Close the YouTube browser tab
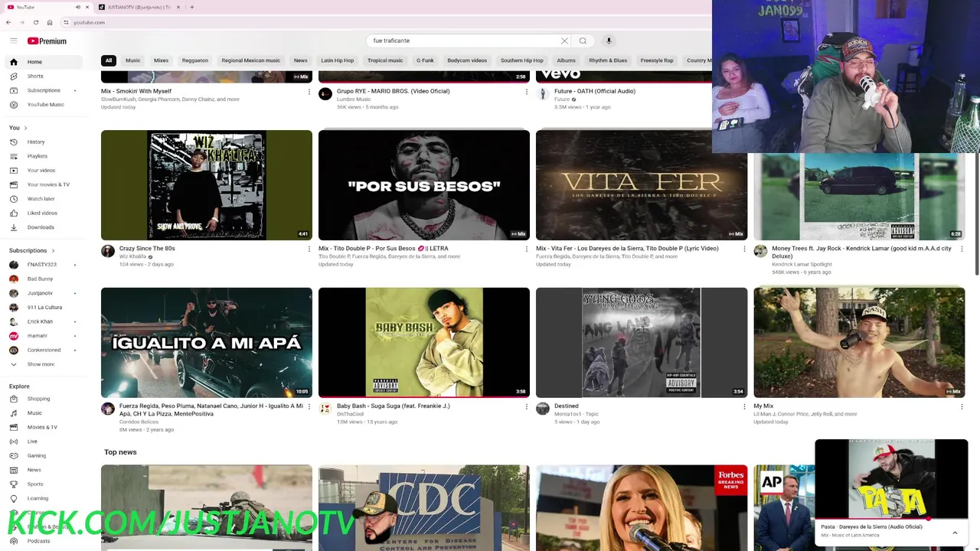This screenshot has width=980, height=551. [x=87, y=7]
